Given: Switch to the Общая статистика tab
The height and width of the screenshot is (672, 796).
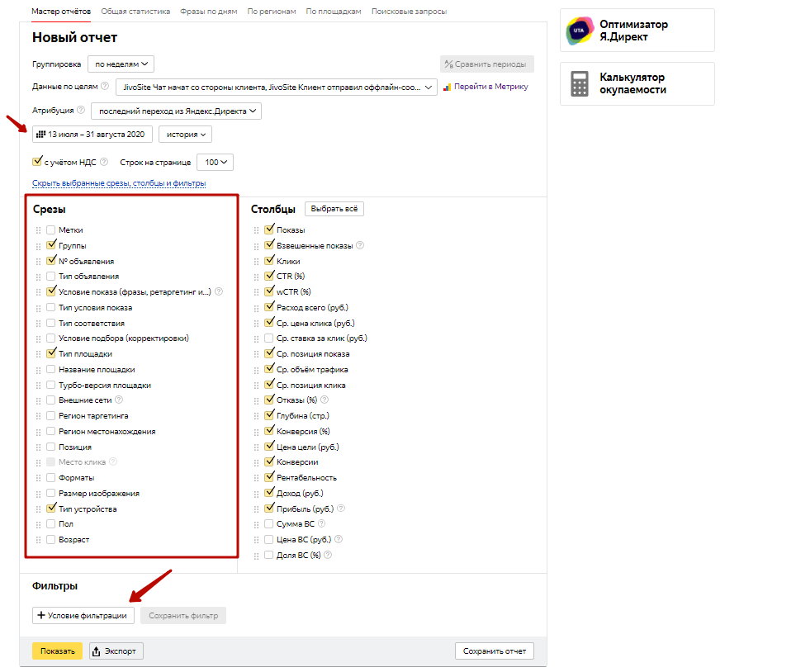Looking at the screenshot, I should coord(135,12).
